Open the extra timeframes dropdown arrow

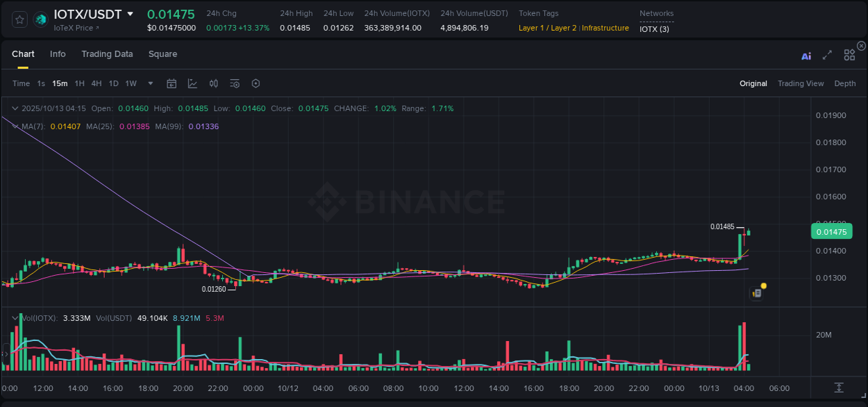pyautogui.click(x=149, y=83)
